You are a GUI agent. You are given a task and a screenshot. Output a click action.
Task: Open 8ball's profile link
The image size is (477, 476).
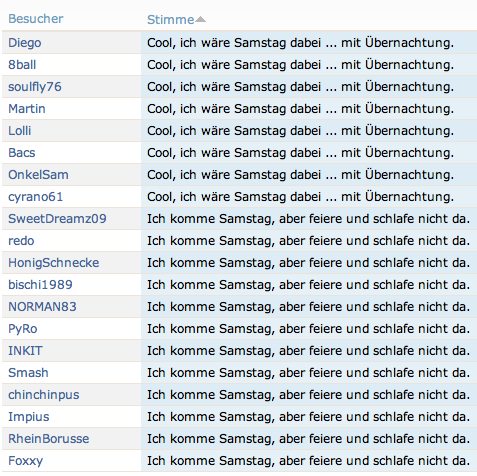[22, 65]
